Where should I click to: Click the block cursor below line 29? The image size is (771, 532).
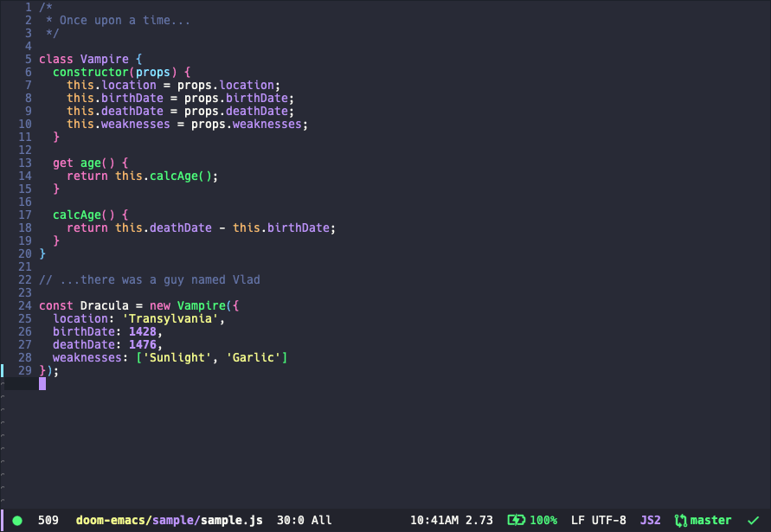[x=42, y=383]
